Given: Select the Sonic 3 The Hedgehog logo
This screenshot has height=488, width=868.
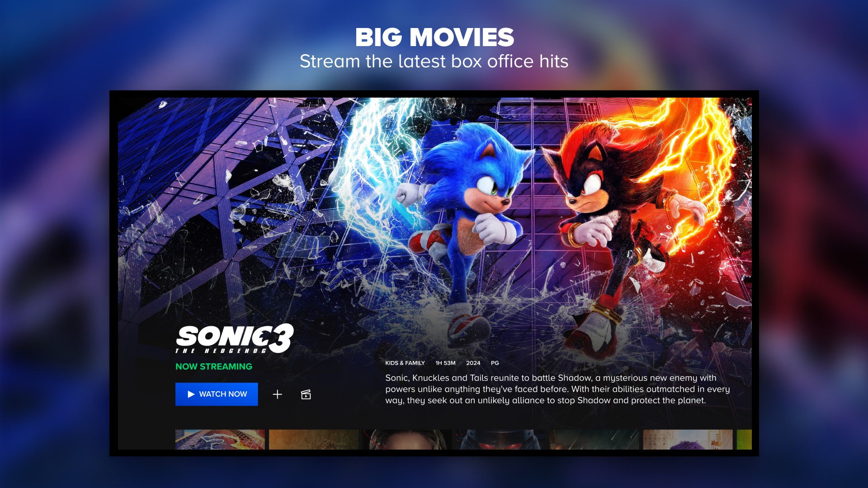Looking at the screenshot, I should click(235, 338).
